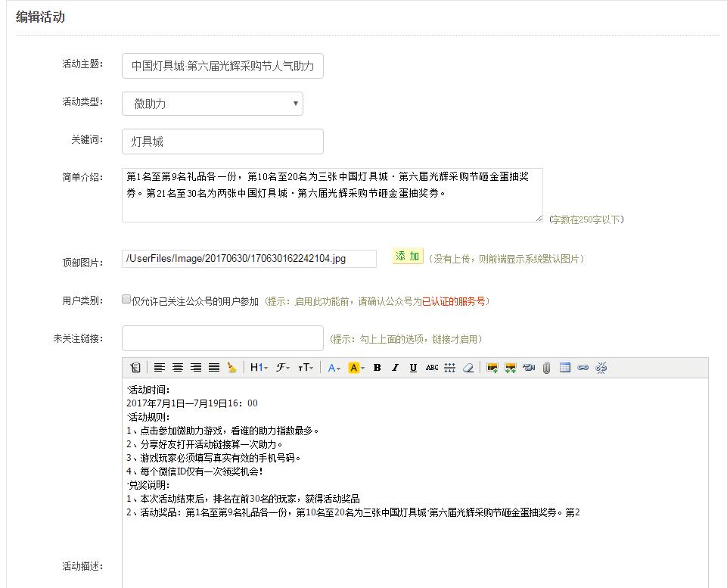Apply underline formatting in the editor
The image size is (727, 588).
[413, 368]
